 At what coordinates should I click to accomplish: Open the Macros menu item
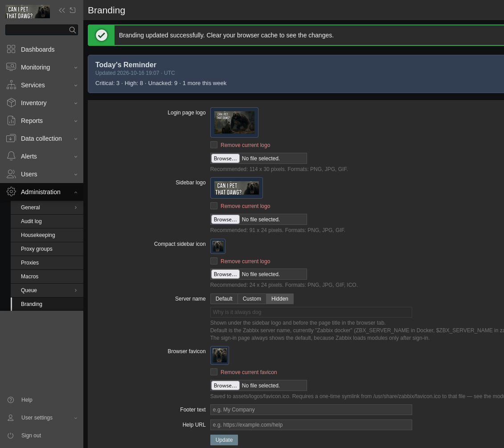[47, 277]
